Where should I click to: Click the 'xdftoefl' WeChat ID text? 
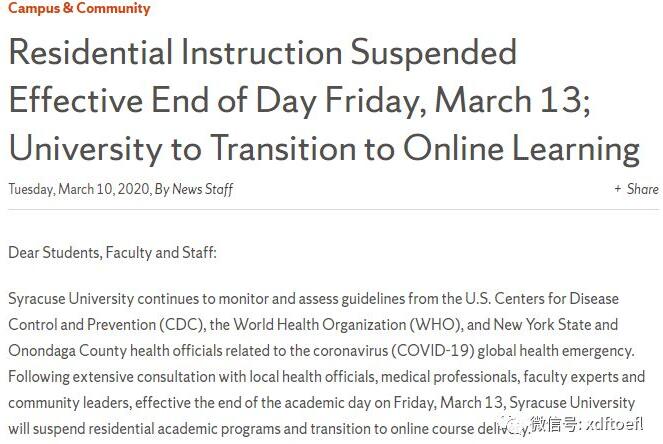tap(623, 425)
